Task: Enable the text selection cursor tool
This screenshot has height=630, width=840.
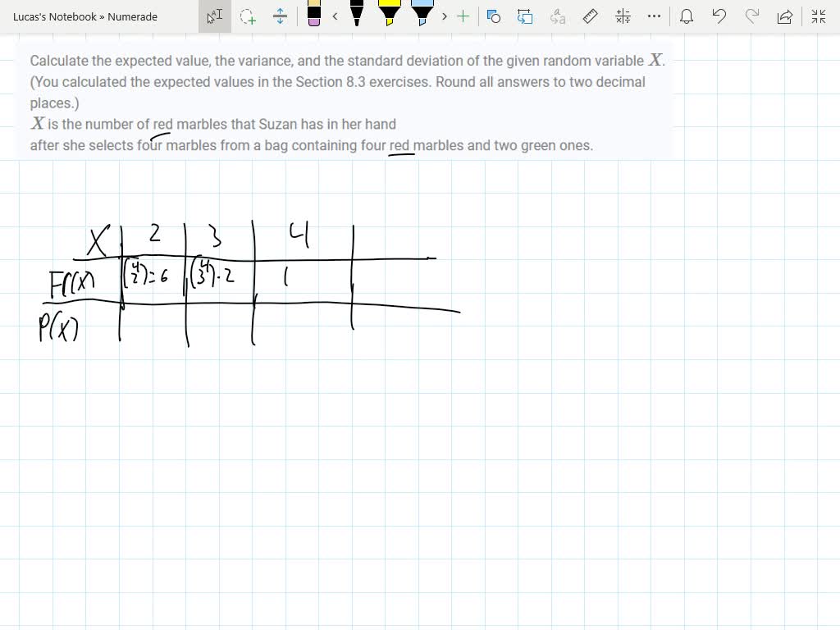Action: click(216, 16)
